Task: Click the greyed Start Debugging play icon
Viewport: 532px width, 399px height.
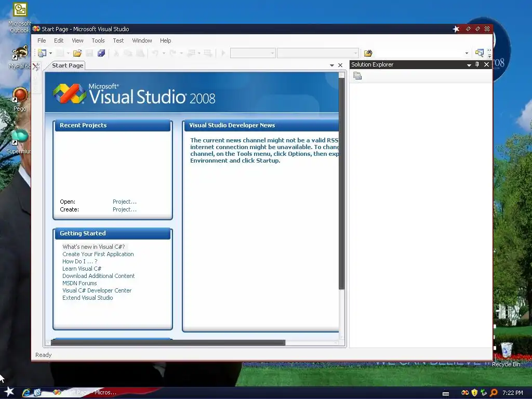Action: pos(223,53)
